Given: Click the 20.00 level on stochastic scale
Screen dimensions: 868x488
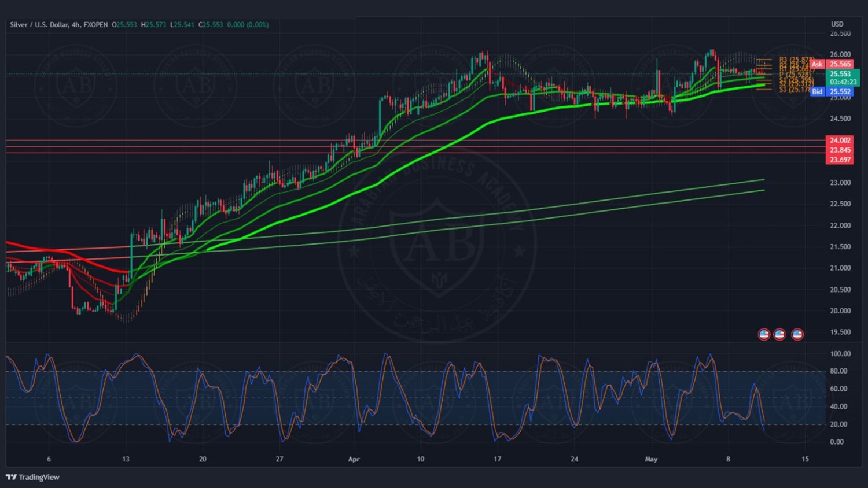Looking at the screenshot, I should tap(839, 424).
